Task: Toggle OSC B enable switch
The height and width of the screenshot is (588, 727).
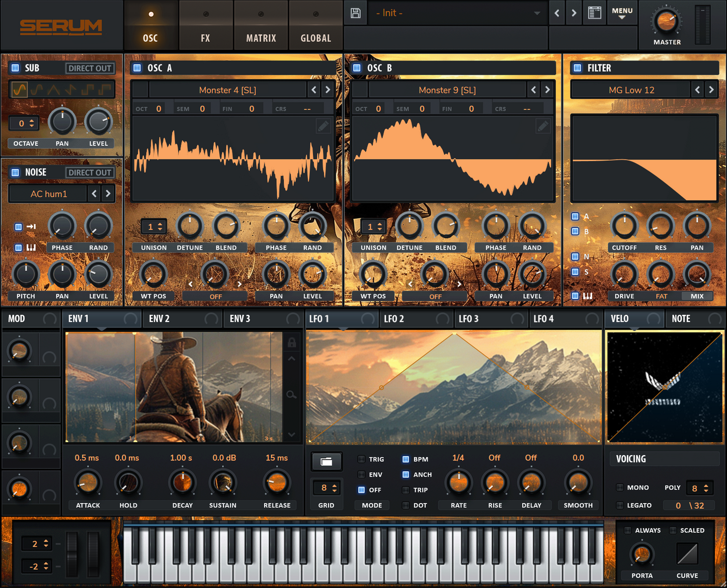Action: tap(357, 68)
